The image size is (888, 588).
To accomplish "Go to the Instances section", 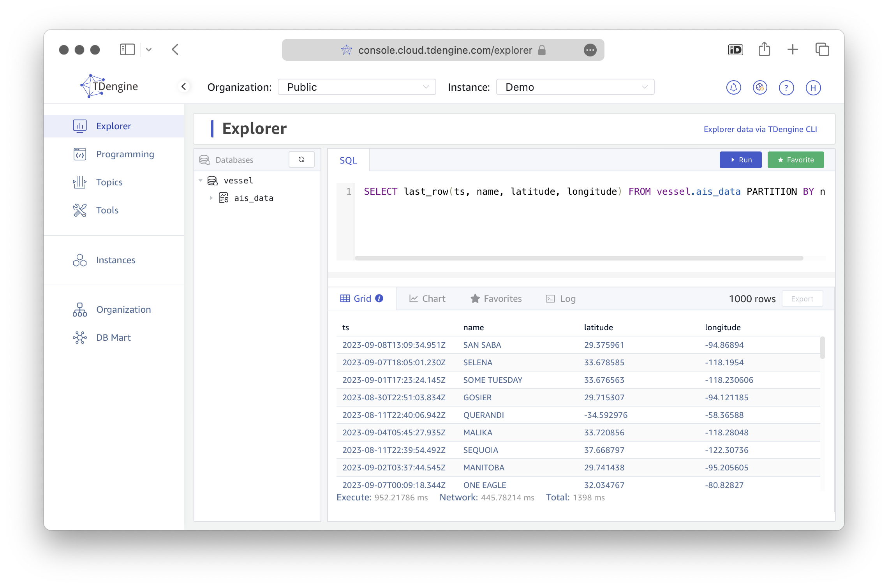I will [x=115, y=260].
